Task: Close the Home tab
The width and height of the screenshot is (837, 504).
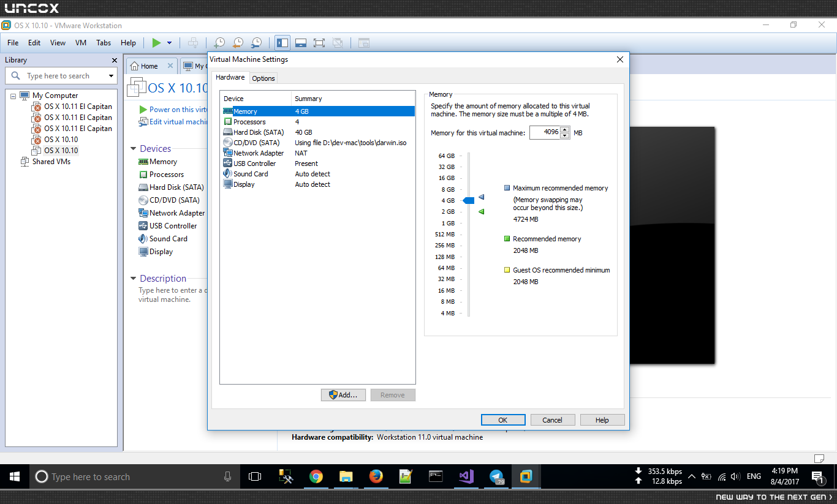Action: tap(170, 66)
